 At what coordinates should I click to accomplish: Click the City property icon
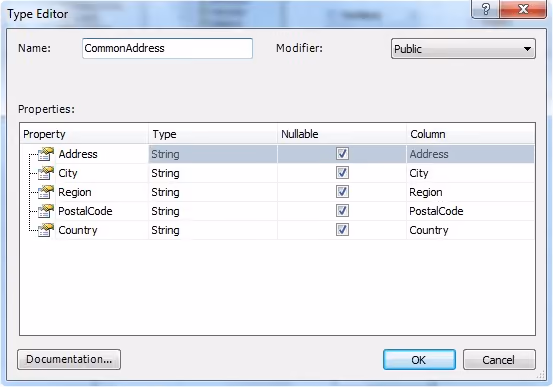point(46,173)
